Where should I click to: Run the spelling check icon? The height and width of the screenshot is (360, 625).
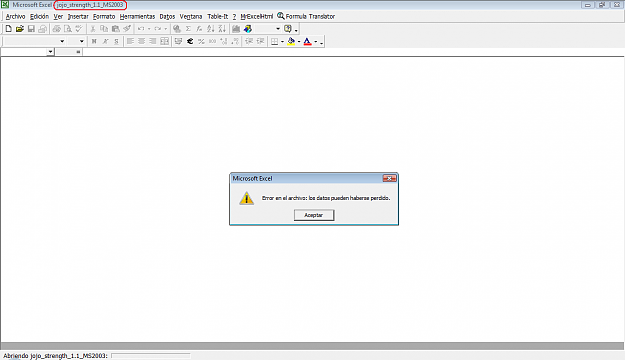coord(79,29)
